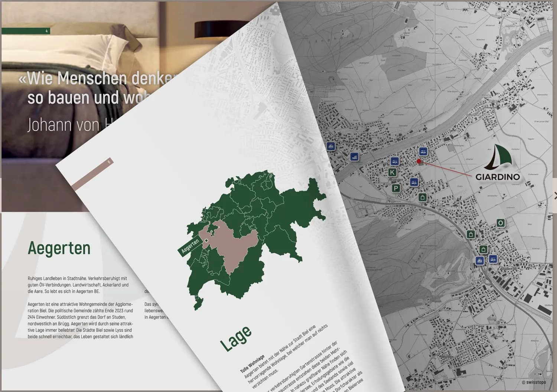Click the shopping bag icon closest to Aegerten
This screenshot has width=557, height=392.
423,197
